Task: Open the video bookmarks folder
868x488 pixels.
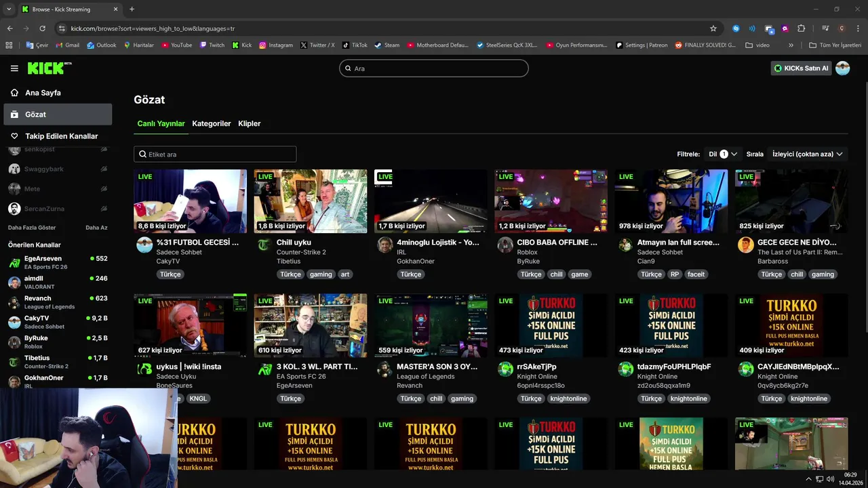Action: pyautogui.click(x=757, y=45)
